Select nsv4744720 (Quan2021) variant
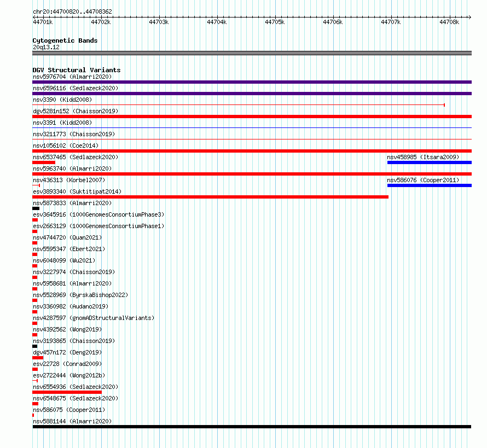487x448 pixels. click(x=67, y=237)
